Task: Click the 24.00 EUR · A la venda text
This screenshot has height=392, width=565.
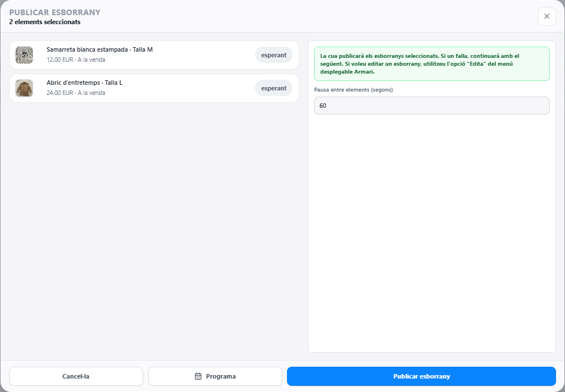Action: tap(76, 93)
